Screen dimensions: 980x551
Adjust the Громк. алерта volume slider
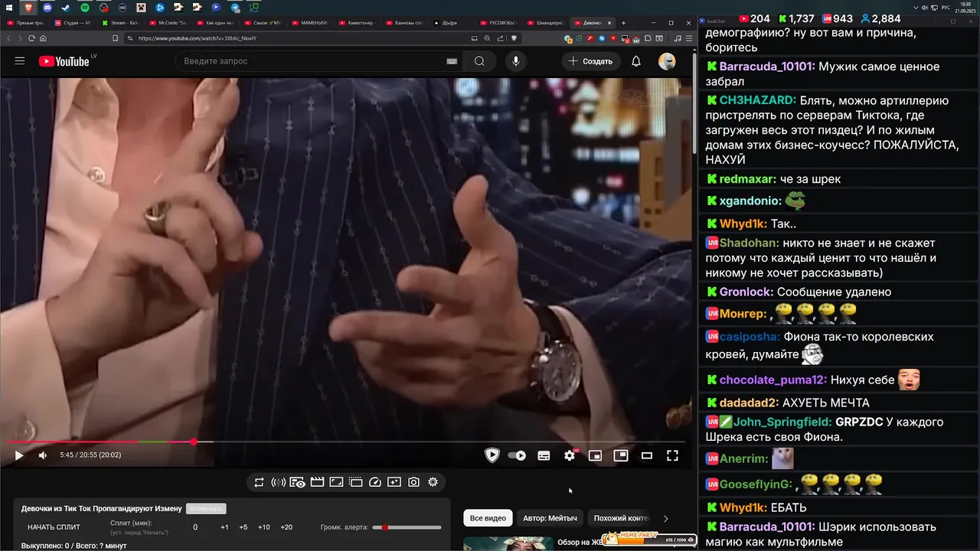[x=407, y=527]
